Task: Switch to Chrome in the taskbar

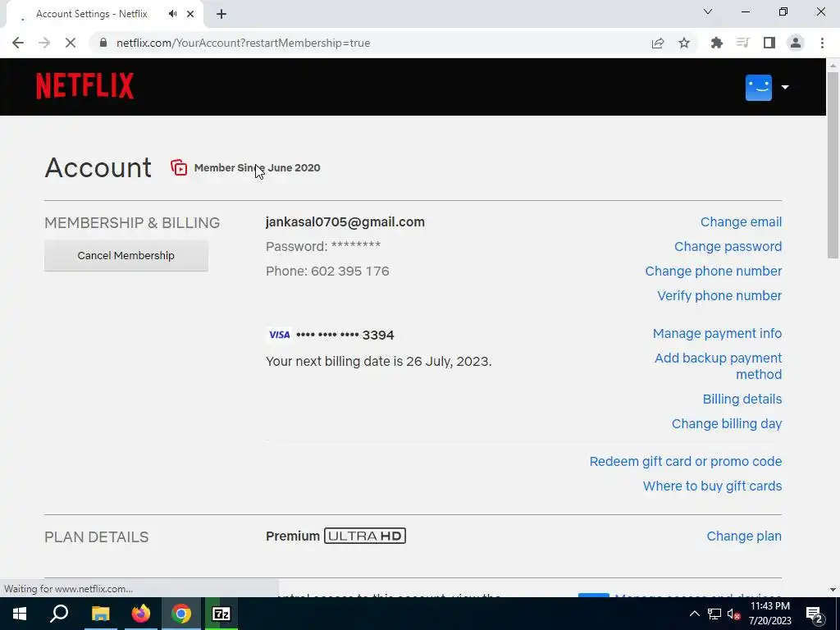Action: tap(181, 614)
